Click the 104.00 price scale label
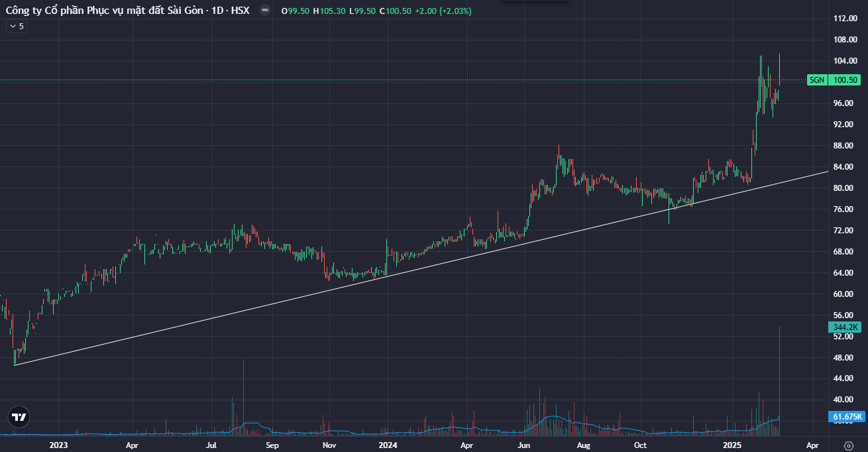 (x=845, y=61)
